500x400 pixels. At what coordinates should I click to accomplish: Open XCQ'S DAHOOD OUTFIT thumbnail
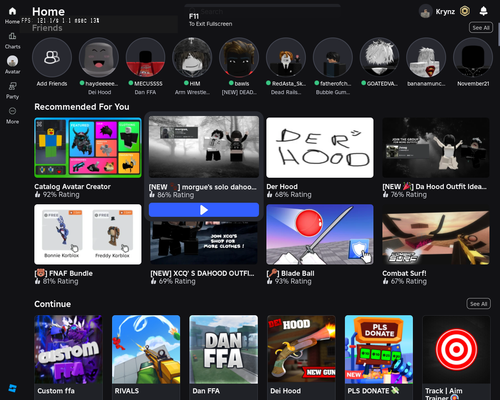point(204,243)
